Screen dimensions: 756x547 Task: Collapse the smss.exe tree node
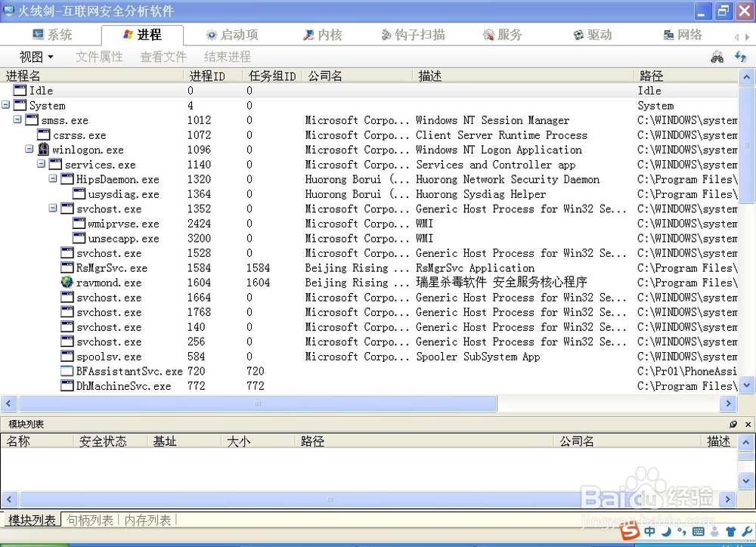click(17, 119)
